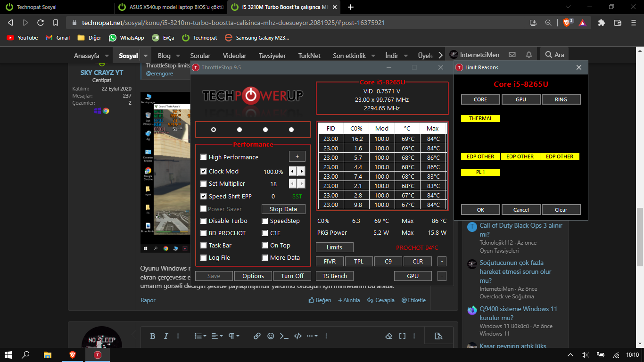
Task: Open the Sorular navigation item
Action: [200, 56]
